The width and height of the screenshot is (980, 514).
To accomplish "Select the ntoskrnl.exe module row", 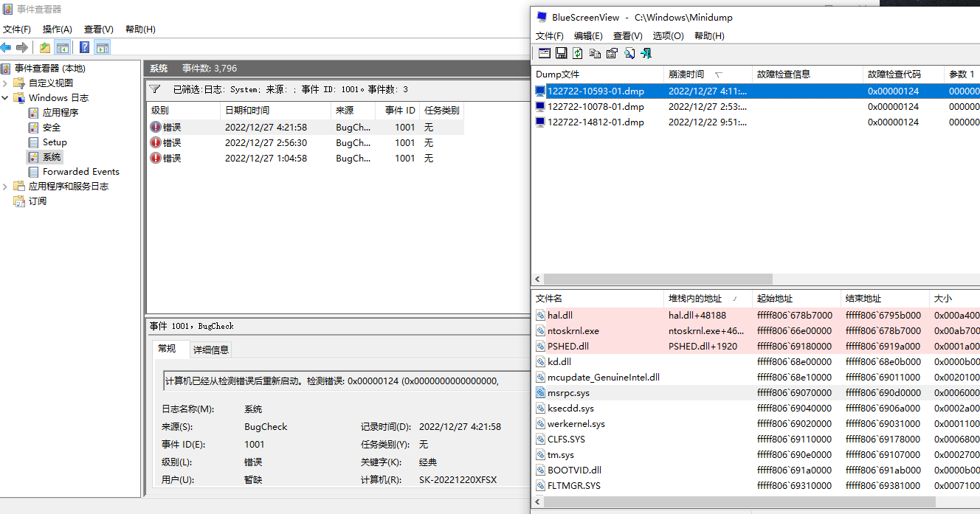I will (x=756, y=330).
